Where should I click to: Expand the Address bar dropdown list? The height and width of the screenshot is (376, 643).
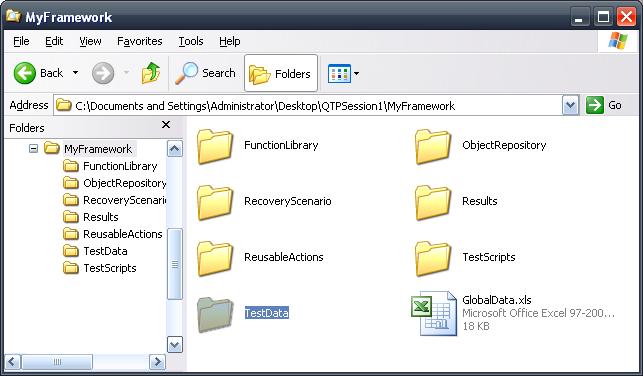(x=570, y=106)
